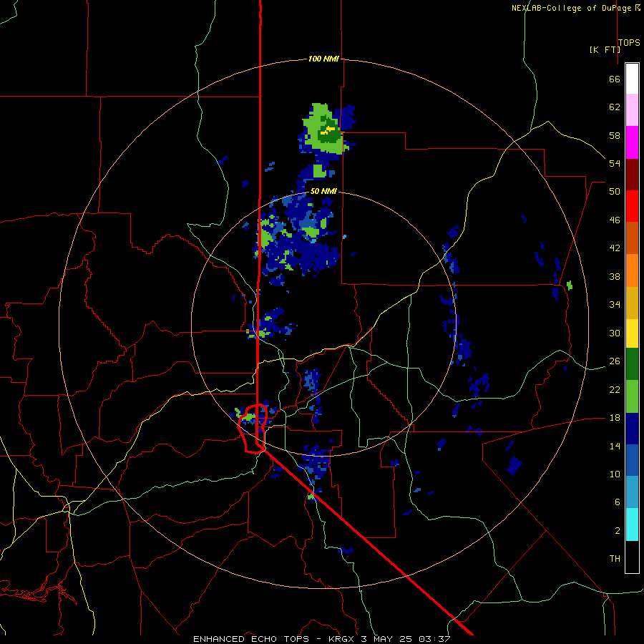Image resolution: width=644 pixels, height=644 pixels.
Task: Click the 58 legend value
Action: (x=615, y=135)
